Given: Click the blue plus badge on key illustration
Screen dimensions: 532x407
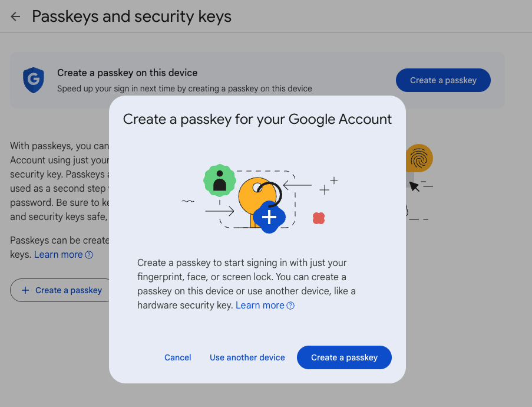Looking at the screenshot, I should pyautogui.click(x=269, y=217).
